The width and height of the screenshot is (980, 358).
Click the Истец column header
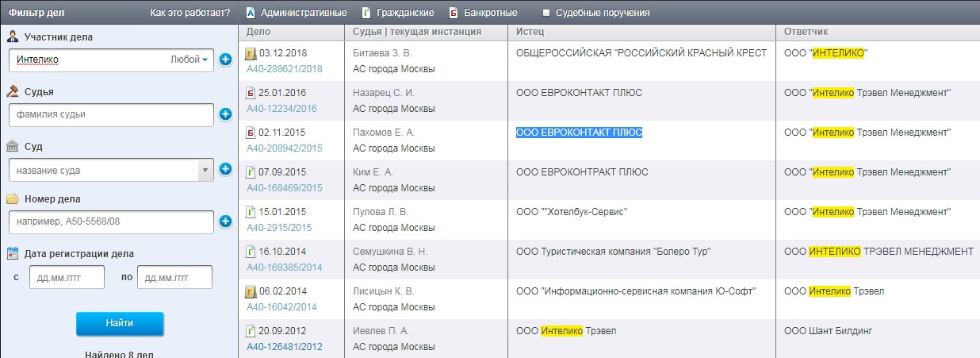tap(530, 32)
